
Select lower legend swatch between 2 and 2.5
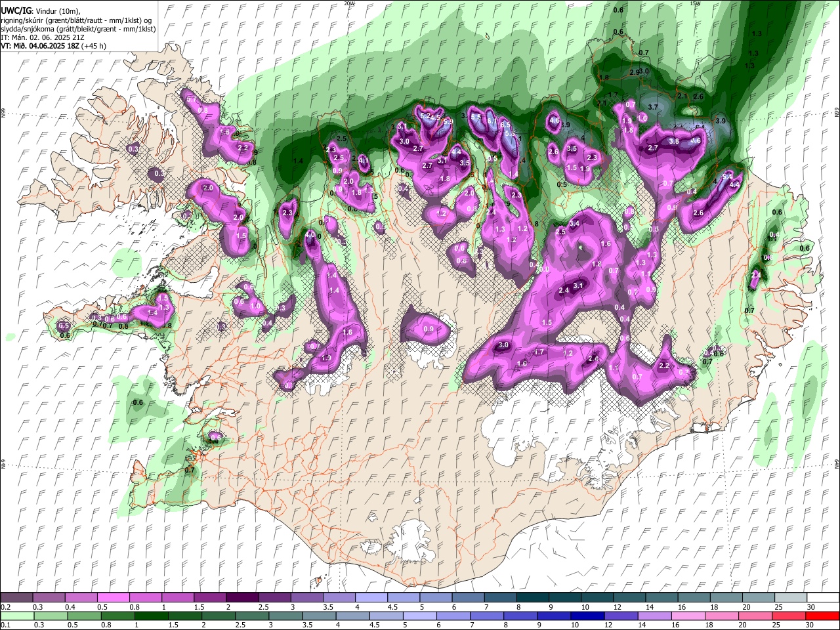pos(218,616)
